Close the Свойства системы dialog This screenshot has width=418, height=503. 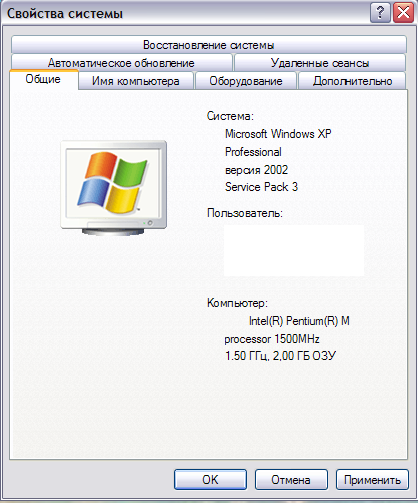(x=403, y=13)
